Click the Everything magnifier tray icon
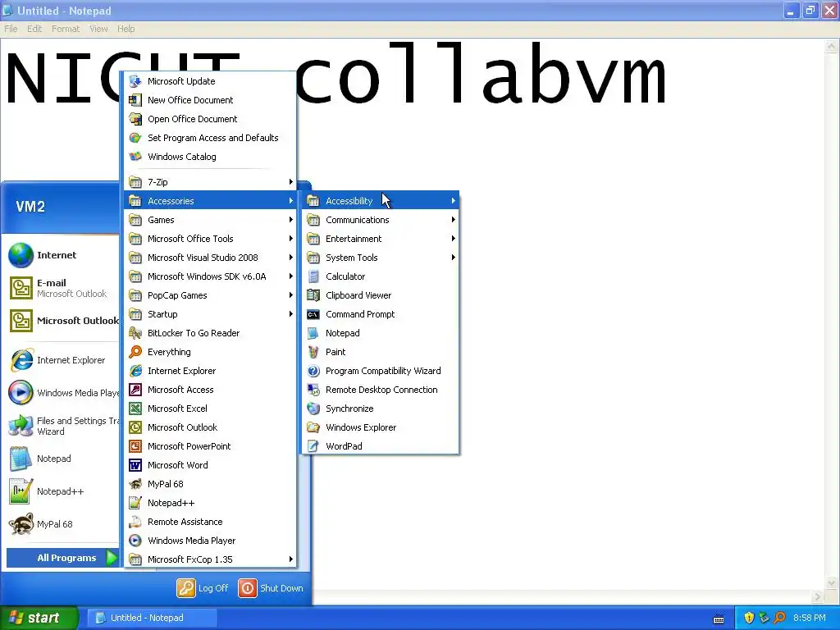The width and height of the screenshot is (840, 630). click(x=779, y=618)
